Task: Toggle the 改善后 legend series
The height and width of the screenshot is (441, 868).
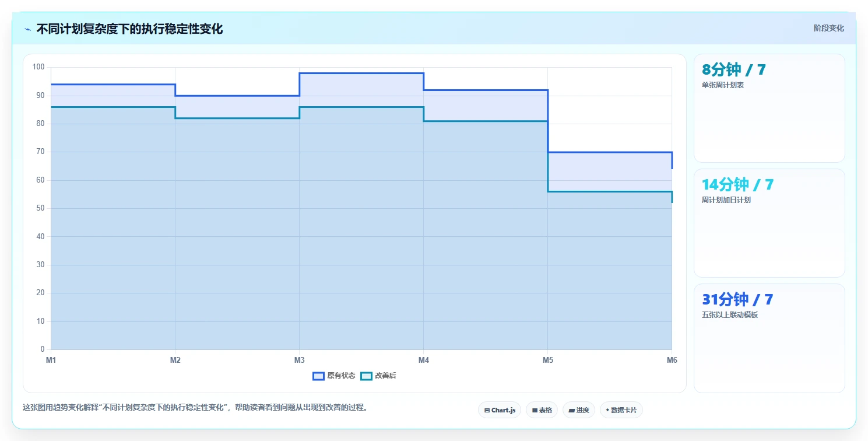Action: point(378,376)
